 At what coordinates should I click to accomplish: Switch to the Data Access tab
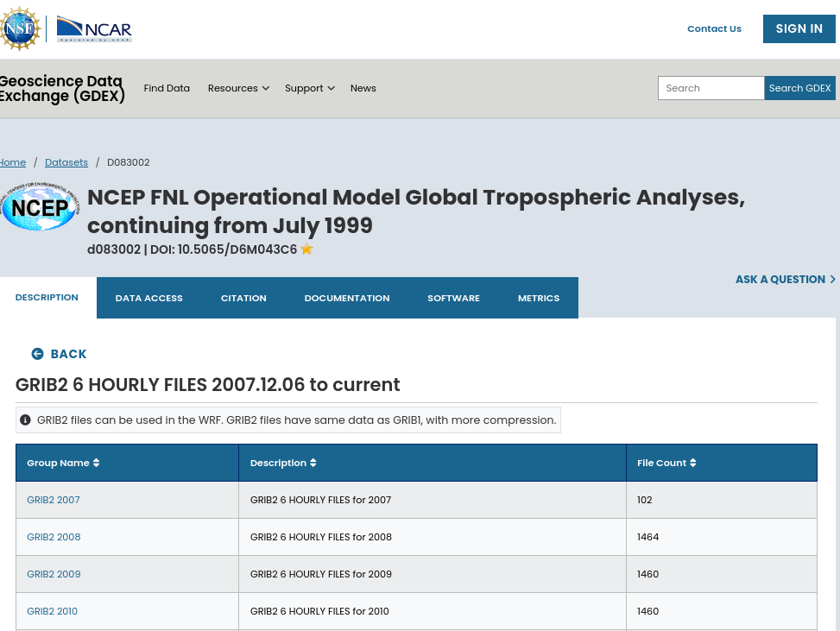pyautogui.click(x=149, y=298)
